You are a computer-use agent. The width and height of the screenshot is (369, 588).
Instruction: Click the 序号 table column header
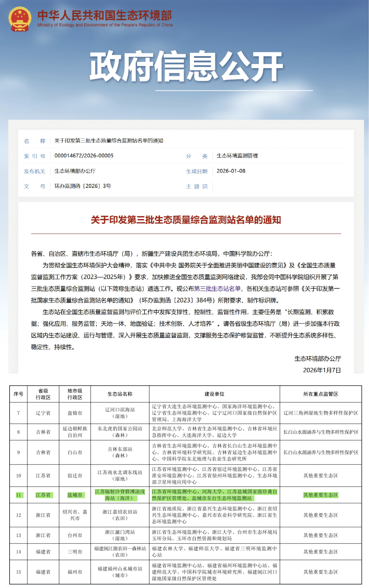point(18,394)
